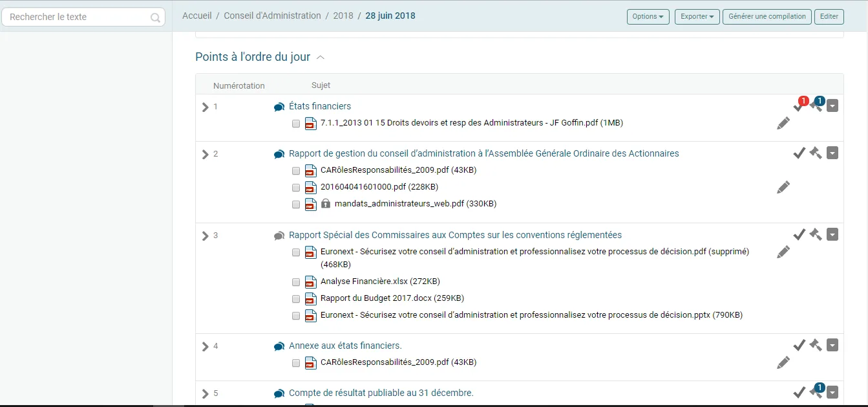The width and height of the screenshot is (868, 407).
Task: Edit documents pencil for Rapport Spécial item
Action: pos(783,252)
